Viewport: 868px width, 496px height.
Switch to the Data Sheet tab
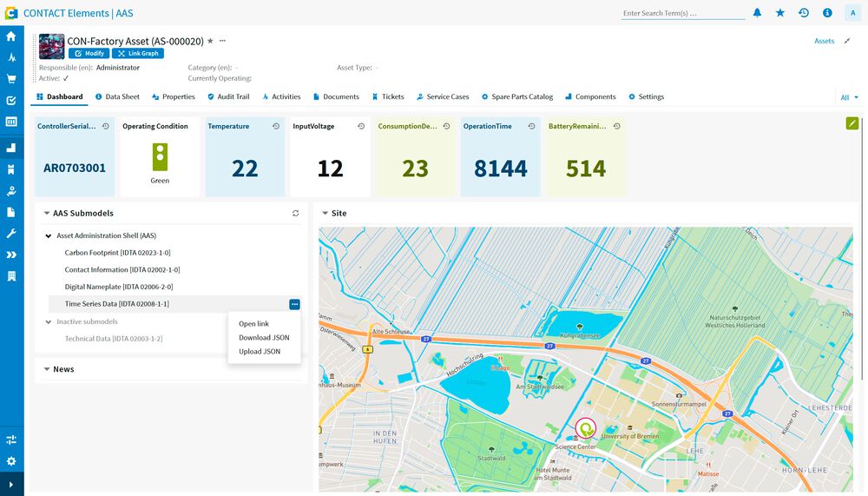click(117, 96)
